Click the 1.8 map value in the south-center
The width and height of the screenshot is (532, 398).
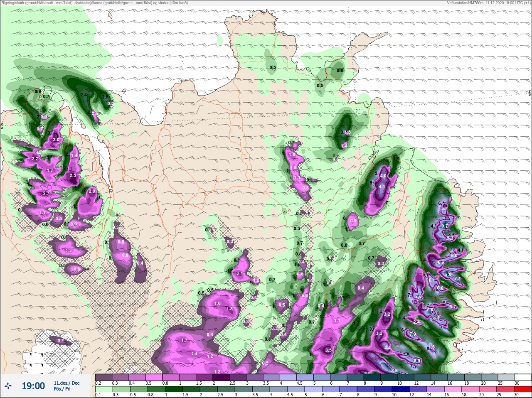click(x=230, y=309)
